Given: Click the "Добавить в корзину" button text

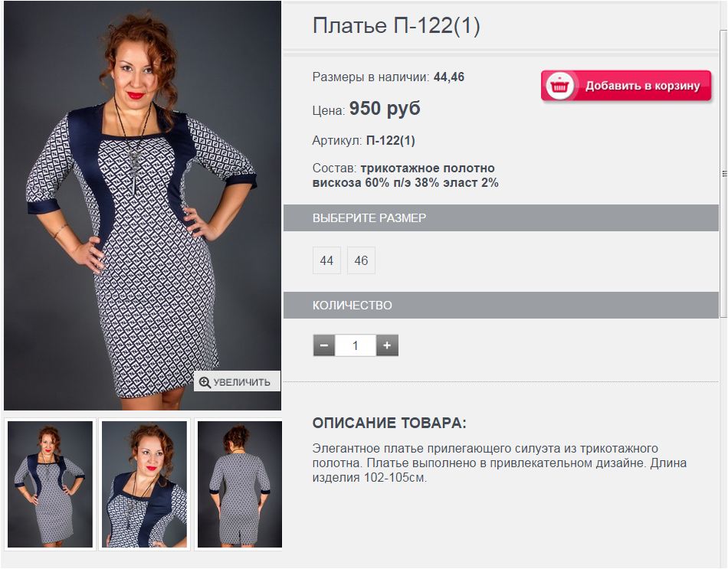Looking at the screenshot, I should coord(643,86).
